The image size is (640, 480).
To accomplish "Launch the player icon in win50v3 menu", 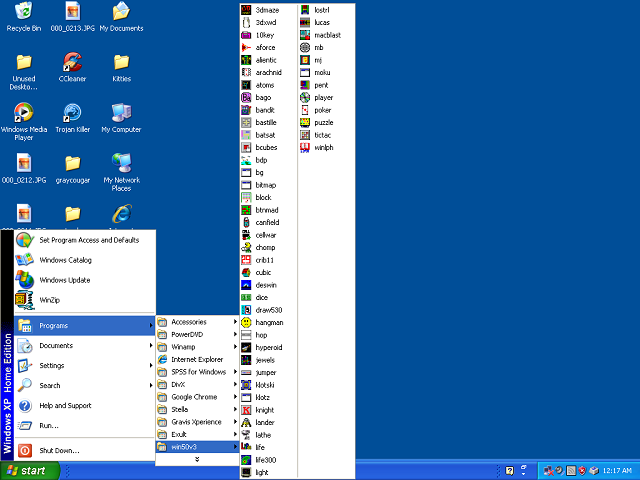I will point(305,98).
